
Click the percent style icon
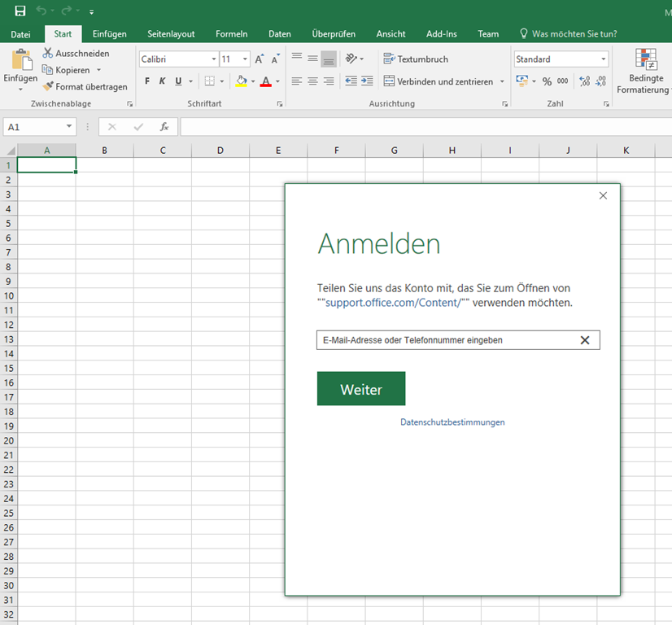click(x=547, y=81)
